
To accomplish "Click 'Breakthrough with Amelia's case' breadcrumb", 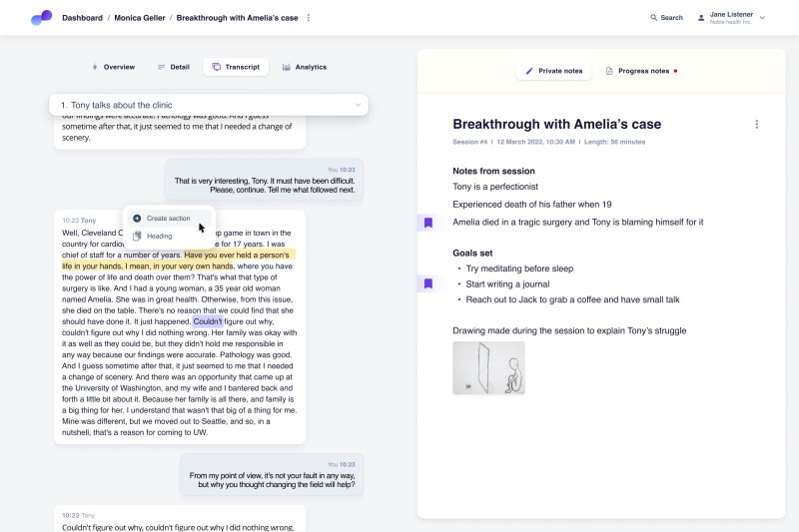I will [x=237, y=18].
